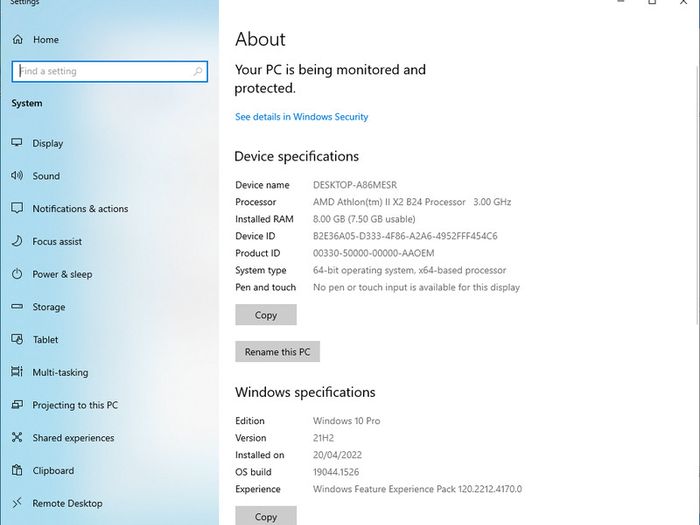
Task: Open Notifications & actions page
Action: (x=80, y=208)
